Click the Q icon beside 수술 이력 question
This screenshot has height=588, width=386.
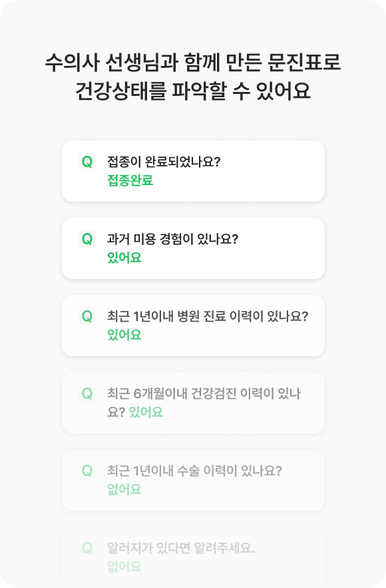(x=87, y=471)
